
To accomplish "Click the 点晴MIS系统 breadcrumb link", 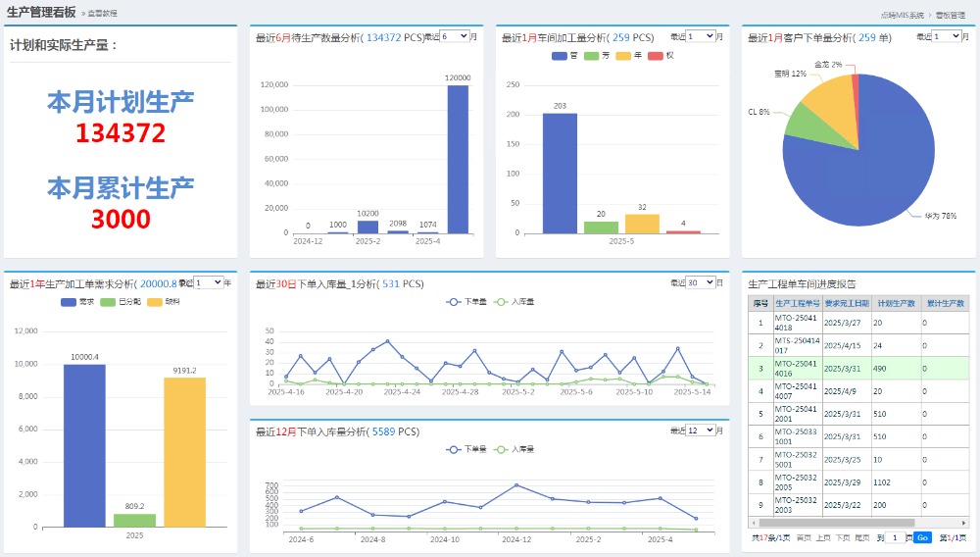I will click(x=902, y=16).
